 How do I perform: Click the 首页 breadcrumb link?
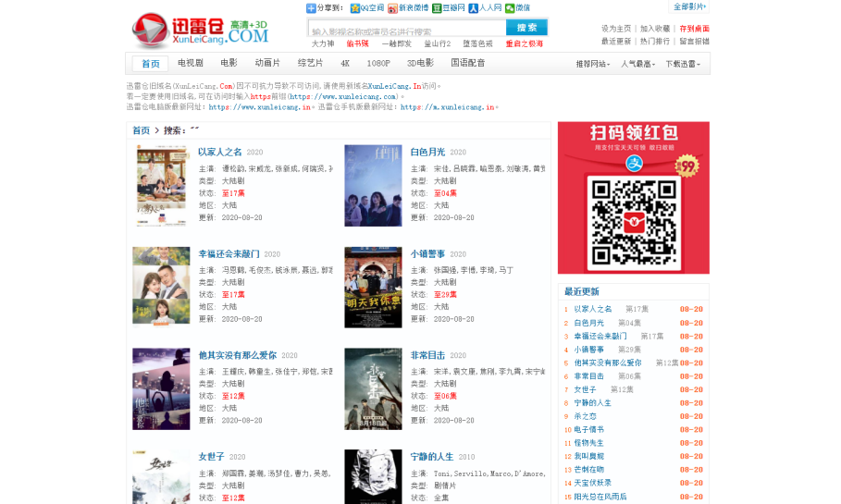click(141, 130)
